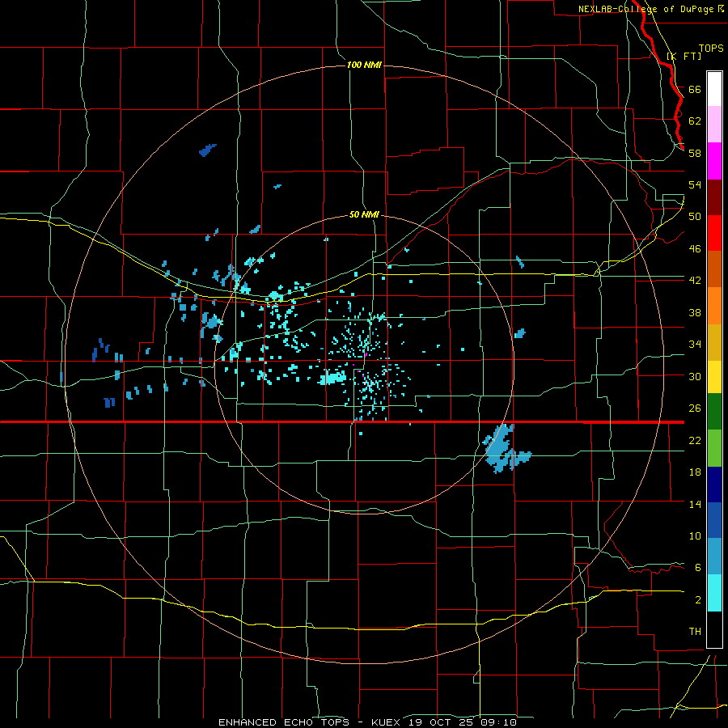Select the dark red legend swatch
The height and width of the screenshot is (728, 728).
[714, 198]
